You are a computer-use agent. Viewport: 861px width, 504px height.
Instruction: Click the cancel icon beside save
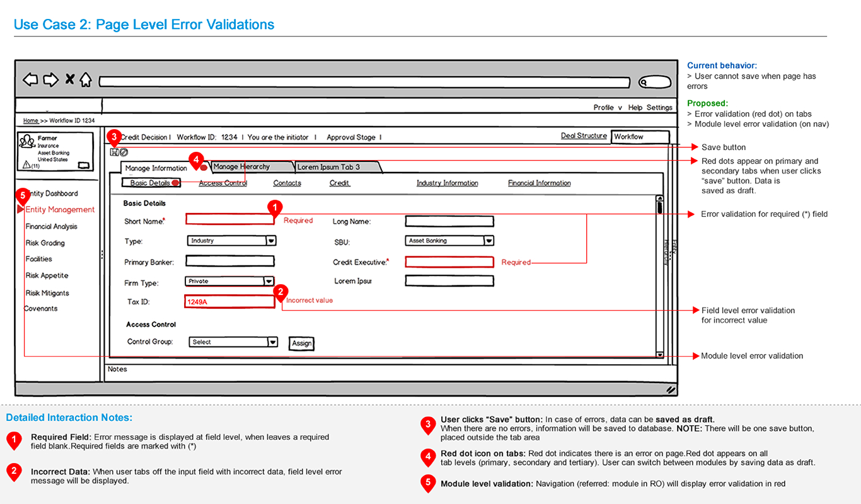124,152
